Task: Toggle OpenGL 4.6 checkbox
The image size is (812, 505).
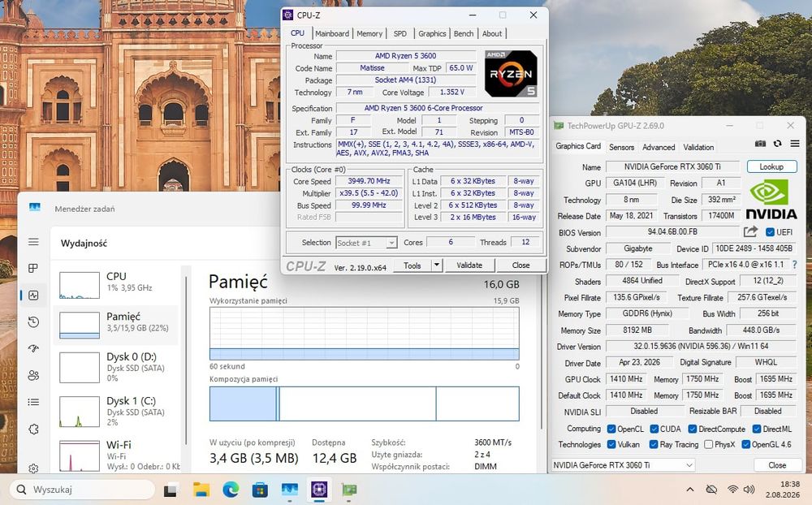Action: click(745, 444)
